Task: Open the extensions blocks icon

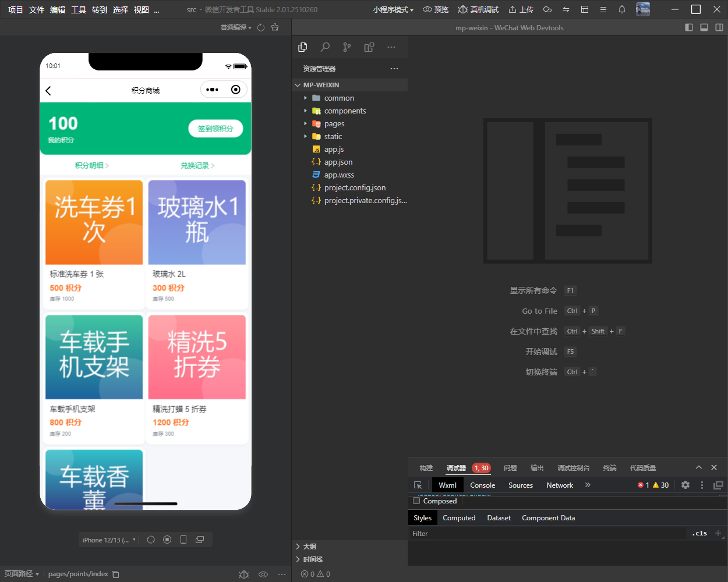Action: point(369,47)
